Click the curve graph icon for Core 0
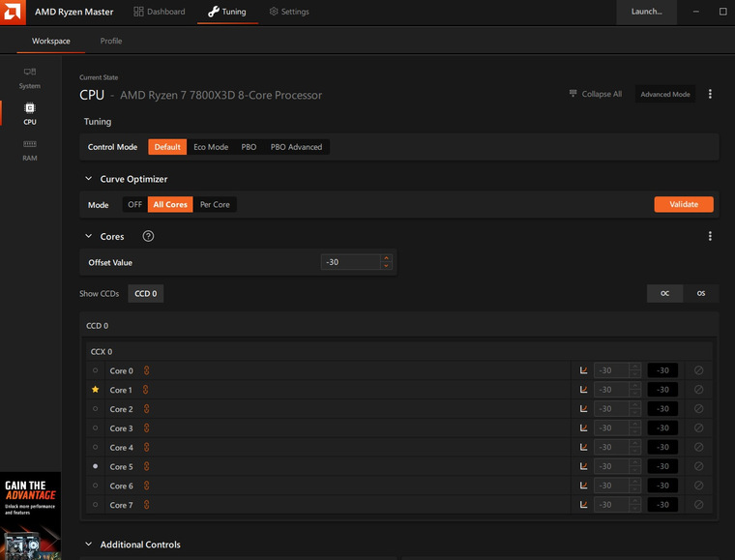The width and height of the screenshot is (735, 560). pyautogui.click(x=583, y=370)
